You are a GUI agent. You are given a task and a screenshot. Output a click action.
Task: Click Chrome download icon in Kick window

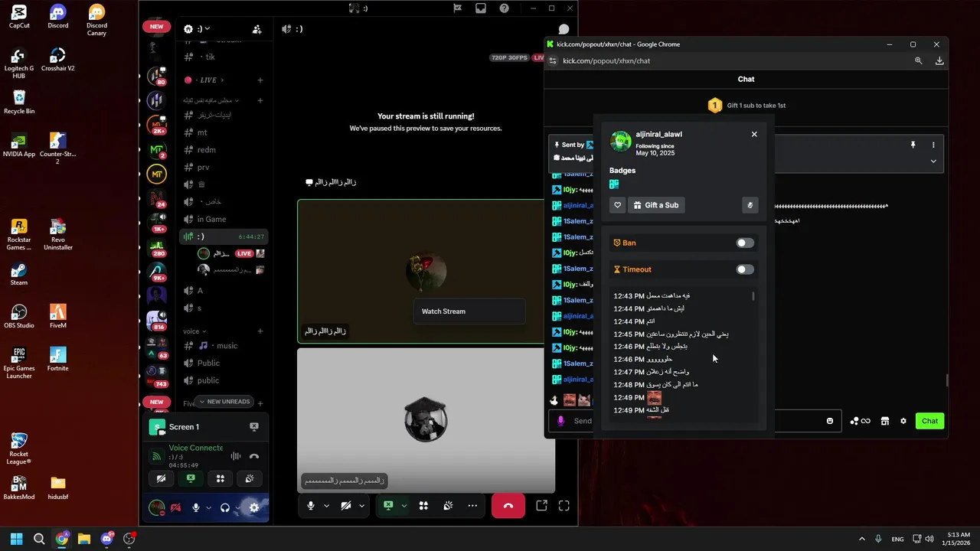tap(939, 60)
